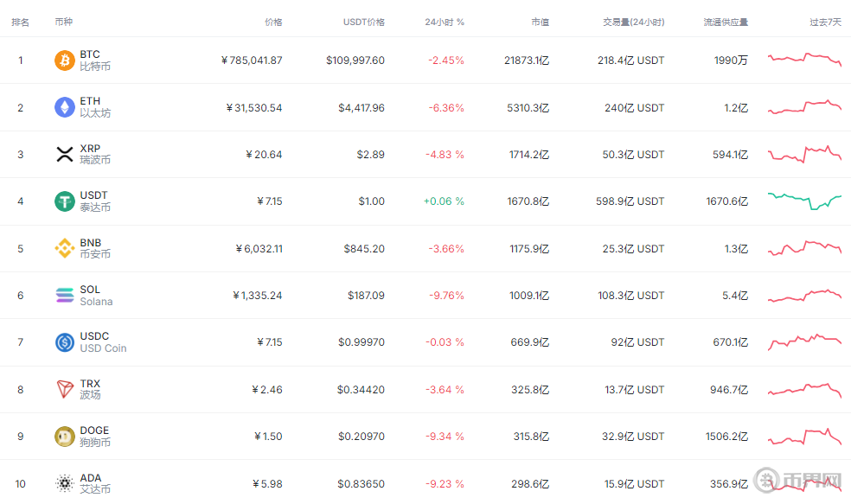Screen dimensions: 851x504
Task: Open the ETH 以太坊 name link
Action: (94, 107)
